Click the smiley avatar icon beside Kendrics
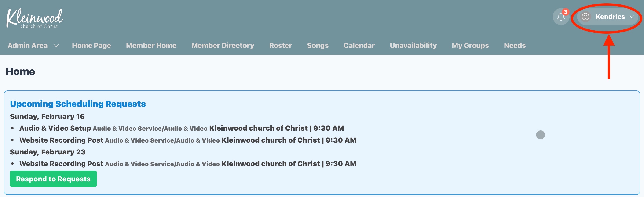This screenshot has height=197, width=644. pos(585,17)
